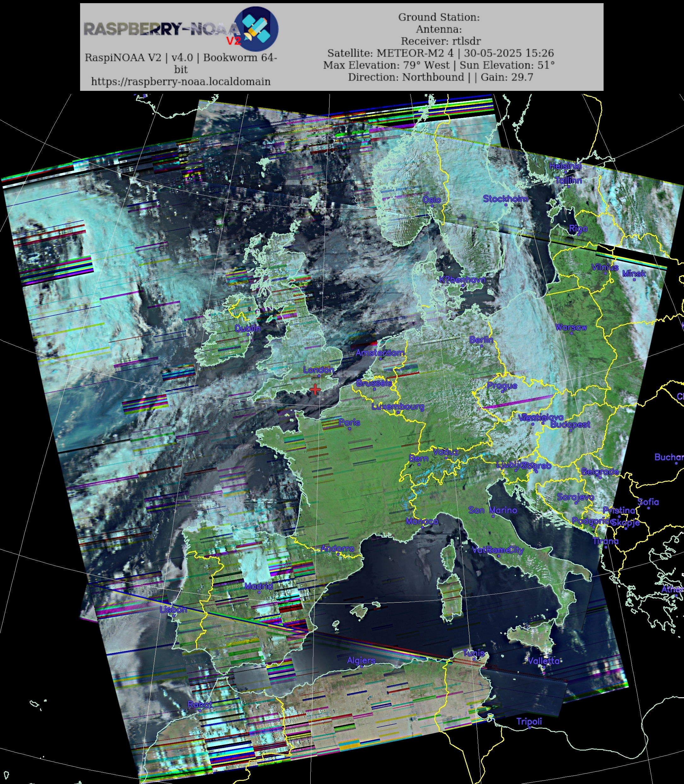Click the Algiers city label
The height and width of the screenshot is (784, 684).
361,660
